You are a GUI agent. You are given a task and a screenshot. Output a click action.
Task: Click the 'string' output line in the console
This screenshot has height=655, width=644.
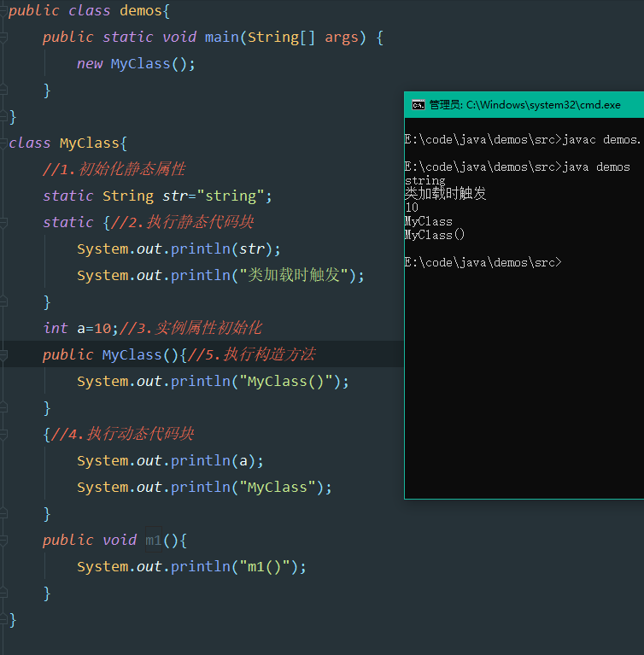(425, 181)
